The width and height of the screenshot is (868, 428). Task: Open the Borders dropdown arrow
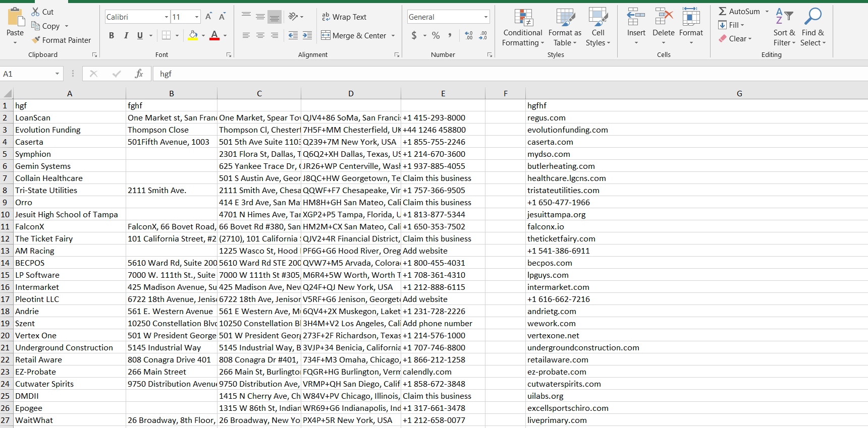coord(177,35)
